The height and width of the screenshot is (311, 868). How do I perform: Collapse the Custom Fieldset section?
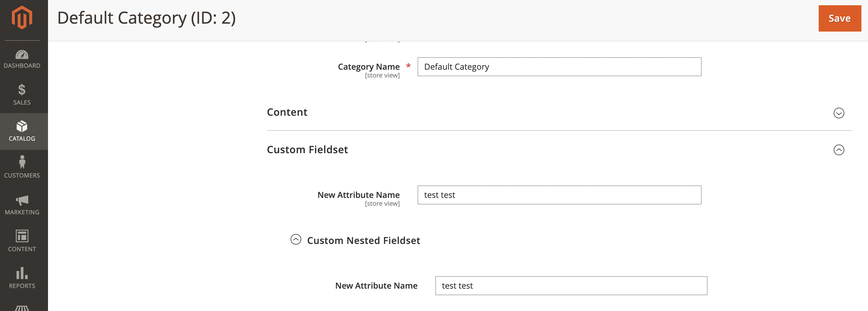839,150
